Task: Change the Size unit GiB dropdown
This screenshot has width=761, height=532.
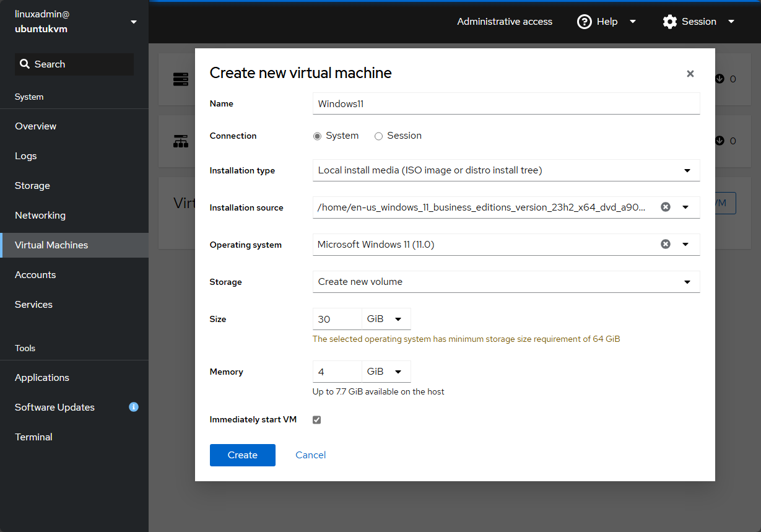Action: [385, 319]
